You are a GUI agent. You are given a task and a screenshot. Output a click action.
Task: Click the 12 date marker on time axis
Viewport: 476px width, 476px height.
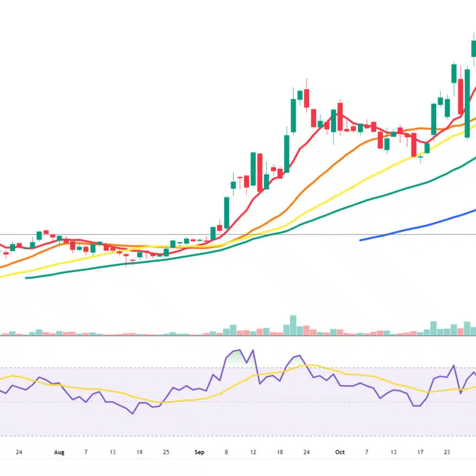point(253,452)
